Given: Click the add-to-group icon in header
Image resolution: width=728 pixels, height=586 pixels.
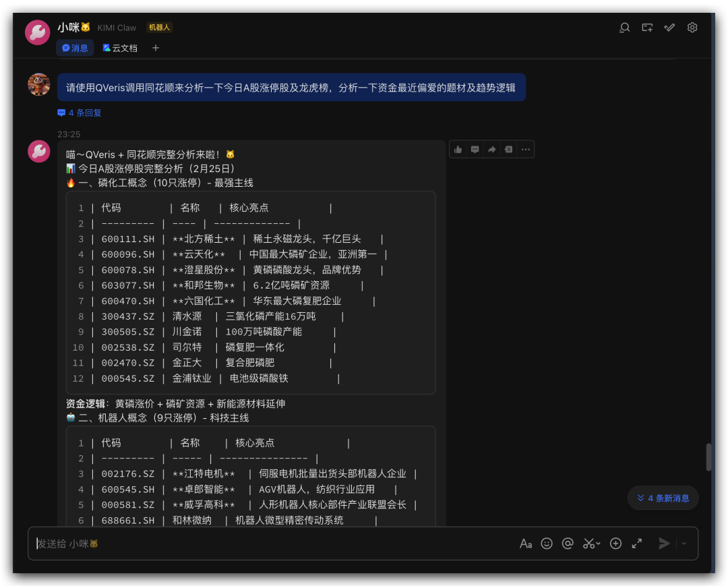Looking at the screenshot, I should tap(647, 28).
